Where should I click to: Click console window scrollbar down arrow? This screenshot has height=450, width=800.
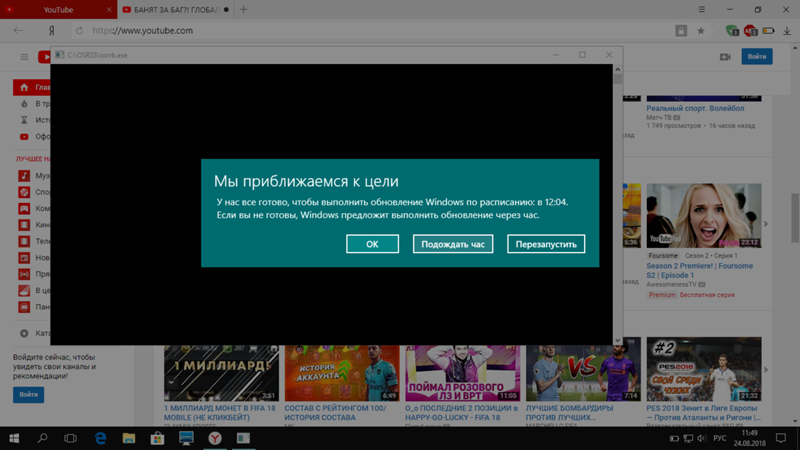[x=617, y=340]
